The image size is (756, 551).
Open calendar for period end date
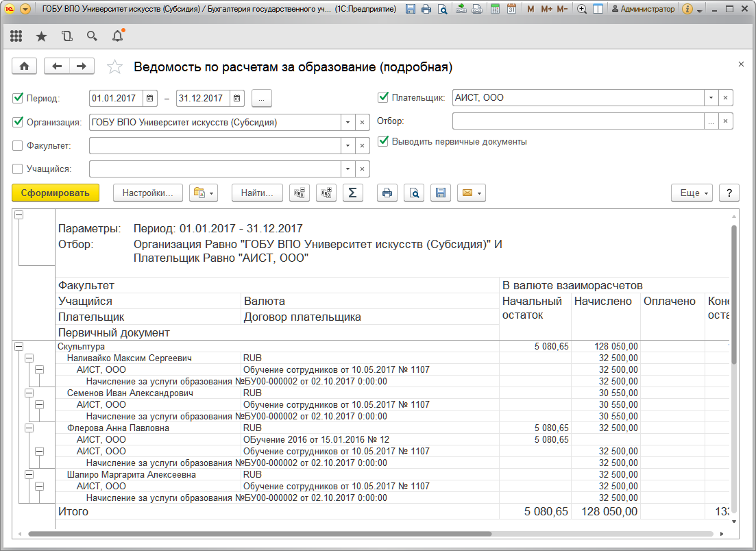coord(237,98)
